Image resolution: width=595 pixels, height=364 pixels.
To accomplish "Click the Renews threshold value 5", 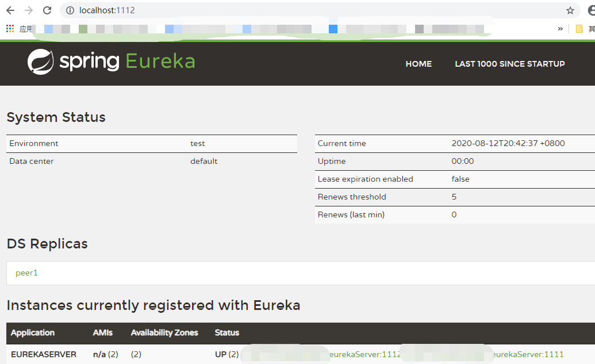I will (x=454, y=197).
